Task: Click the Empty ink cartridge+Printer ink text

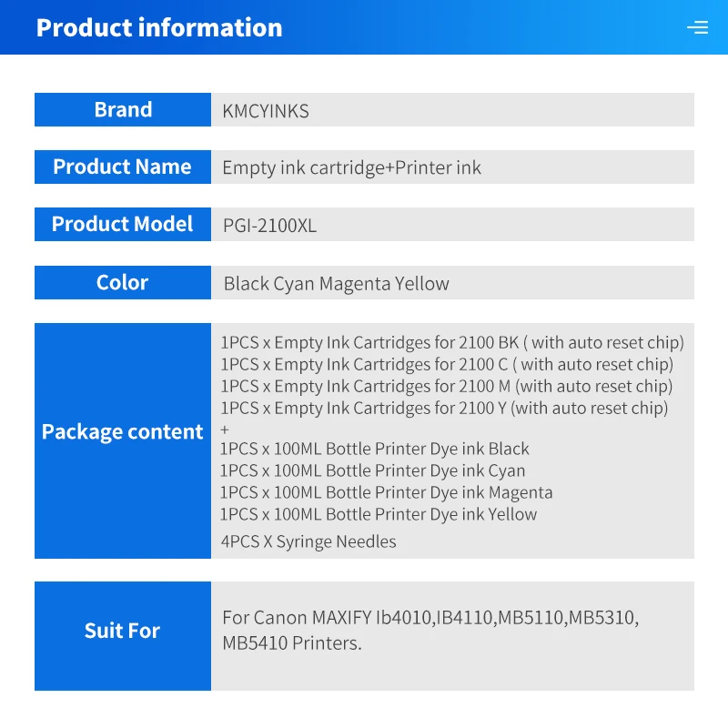Action: coord(351,167)
